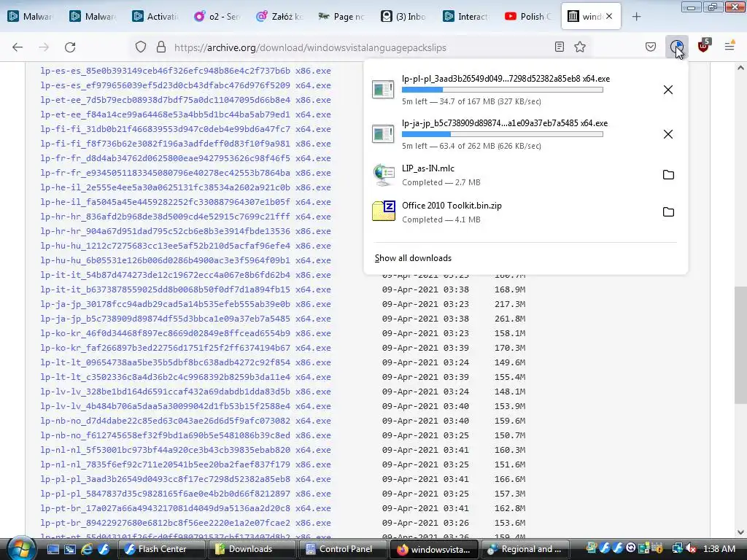This screenshot has width=747, height=560.
Task: Open Control Panel taskbar window
Action: point(343,549)
